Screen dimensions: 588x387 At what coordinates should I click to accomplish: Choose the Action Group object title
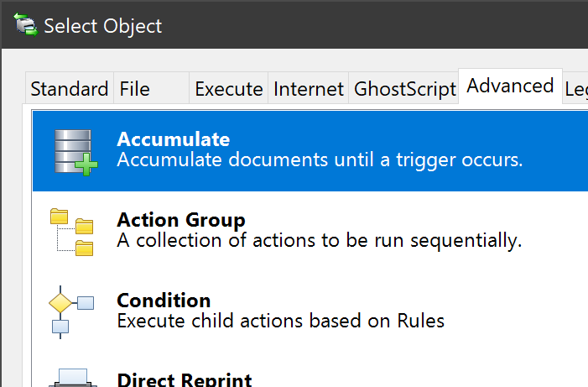click(181, 220)
